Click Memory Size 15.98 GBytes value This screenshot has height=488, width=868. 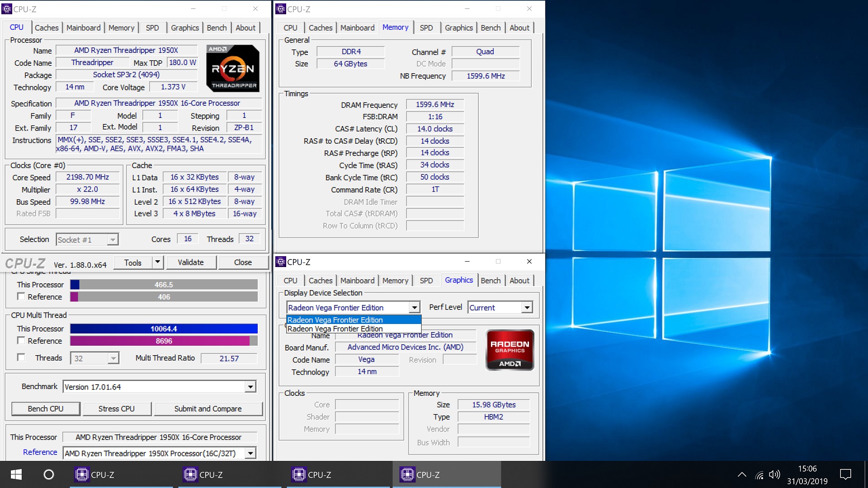(x=494, y=405)
